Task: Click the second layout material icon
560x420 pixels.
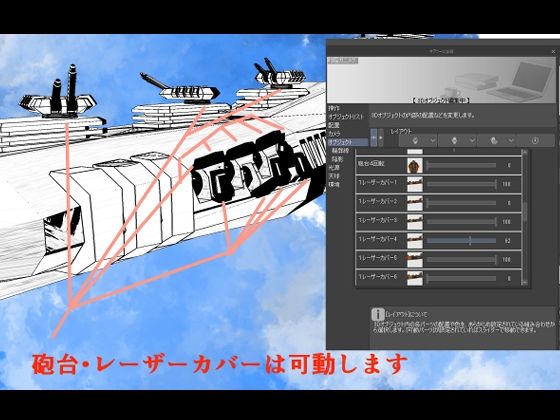Action: (x=454, y=141)
